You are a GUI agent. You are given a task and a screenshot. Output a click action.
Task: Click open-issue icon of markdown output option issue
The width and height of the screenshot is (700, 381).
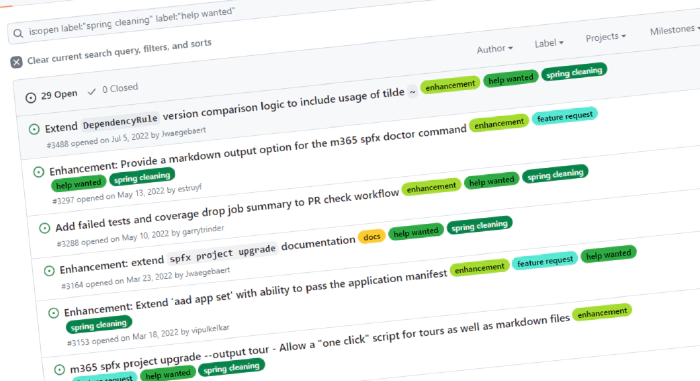tap(39, 172)
